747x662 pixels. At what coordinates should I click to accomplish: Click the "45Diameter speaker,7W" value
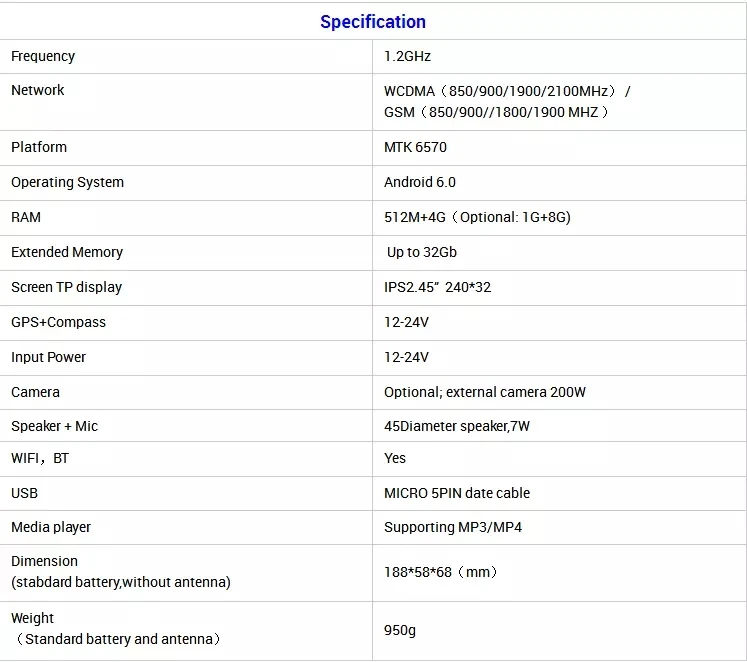[x=457, y=426]
